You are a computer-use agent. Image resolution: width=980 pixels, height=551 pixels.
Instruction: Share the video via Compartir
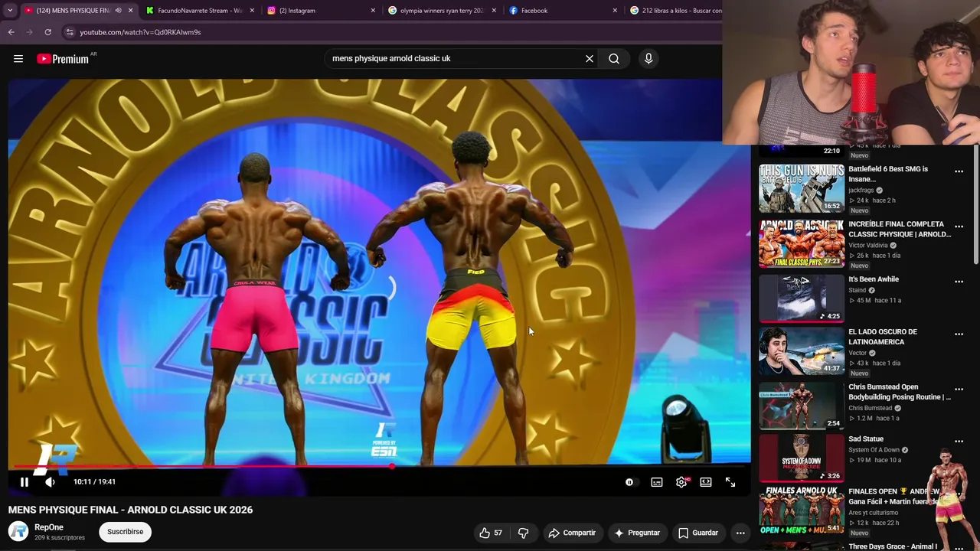click(x=572, y=533)
